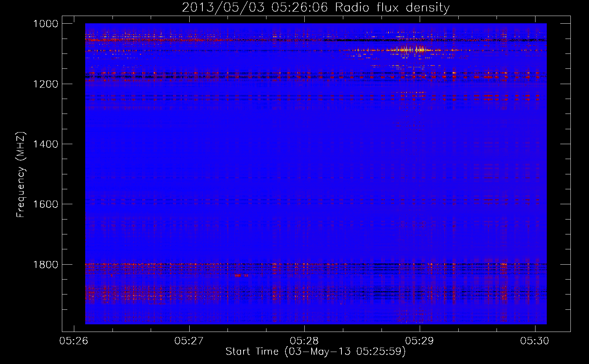Select the 1000 frequency tick label
Image resolution: width=589 pixels, height=364 pixels.
[x=46, y=24]
